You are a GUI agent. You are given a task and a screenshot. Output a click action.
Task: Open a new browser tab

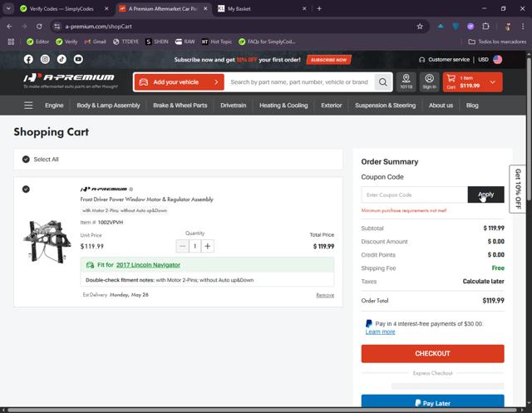pos(319,9)
